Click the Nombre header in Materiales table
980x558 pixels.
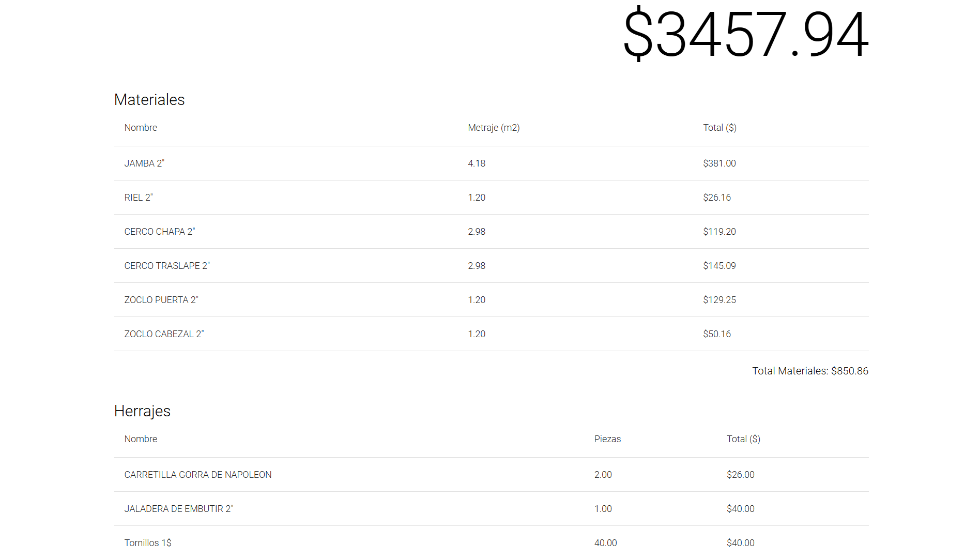coord(141,128)
